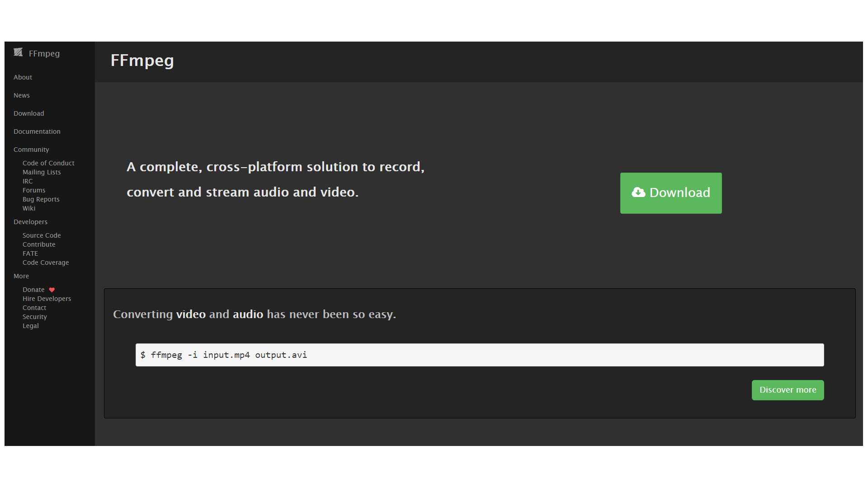Go to the News section
The image size is (868, 488).
[x=22, y=95]
